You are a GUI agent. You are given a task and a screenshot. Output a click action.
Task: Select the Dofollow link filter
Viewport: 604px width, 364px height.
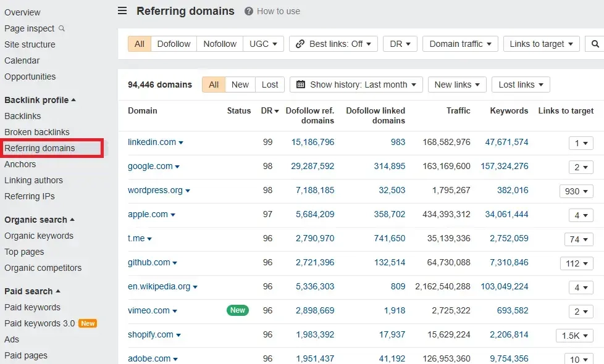[x=174, y=44]
